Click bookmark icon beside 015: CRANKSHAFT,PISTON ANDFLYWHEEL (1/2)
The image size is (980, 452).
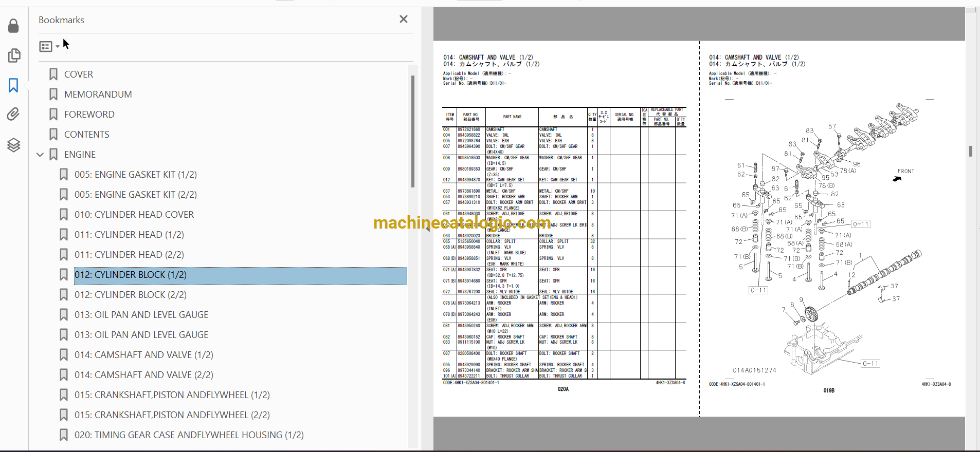point(64,395)
